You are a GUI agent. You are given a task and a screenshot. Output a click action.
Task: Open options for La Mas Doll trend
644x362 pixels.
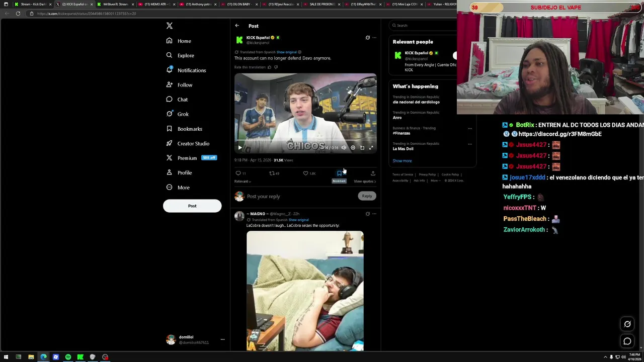[x=469, y=144]
